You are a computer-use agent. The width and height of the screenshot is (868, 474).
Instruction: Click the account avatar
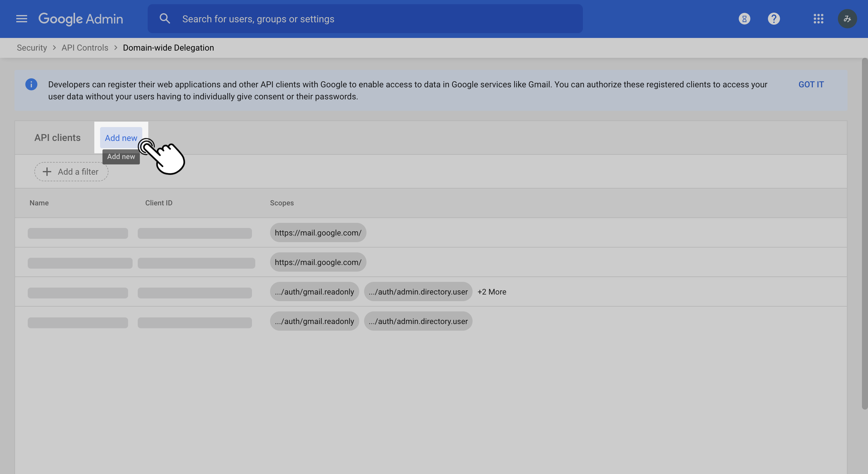point(847,19)
